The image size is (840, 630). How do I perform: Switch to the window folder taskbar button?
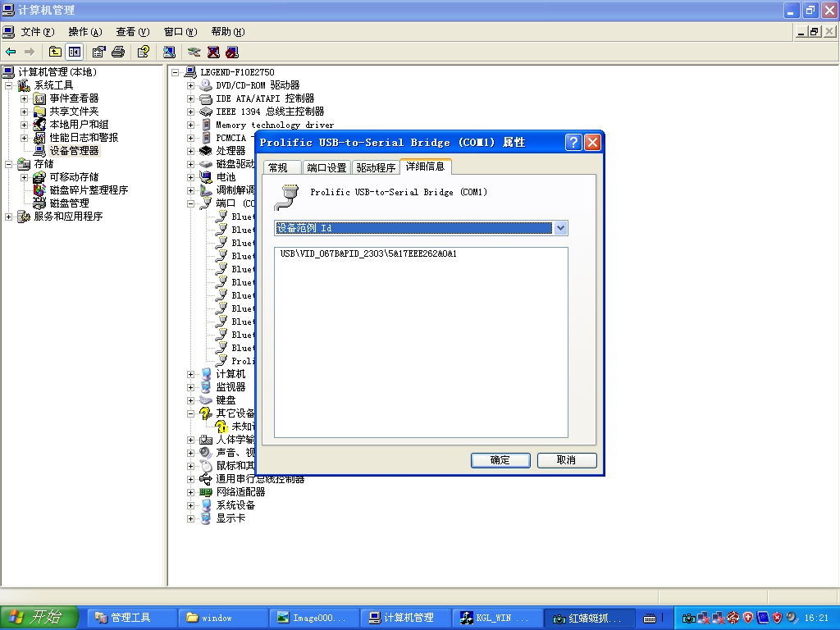click(x=221, y=618)
